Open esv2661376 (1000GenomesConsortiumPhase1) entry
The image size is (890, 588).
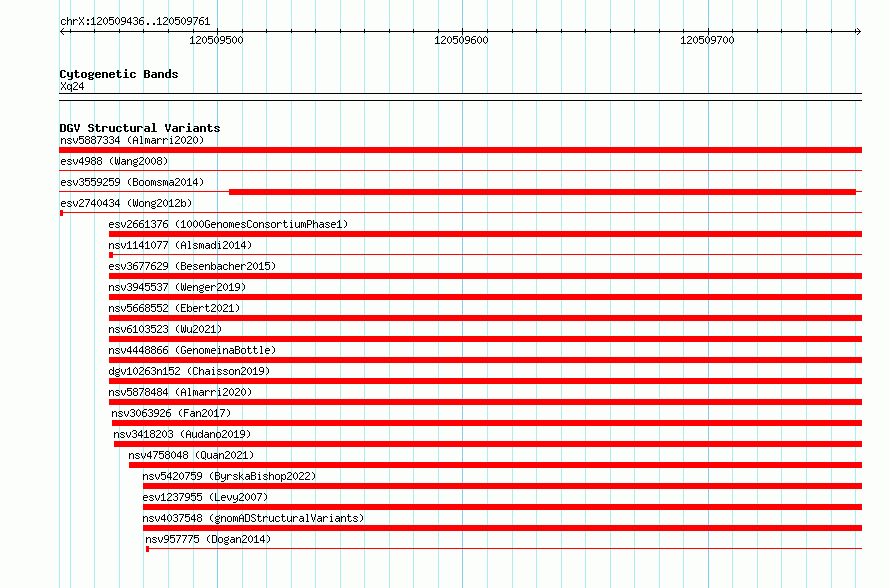pos(228,224)
